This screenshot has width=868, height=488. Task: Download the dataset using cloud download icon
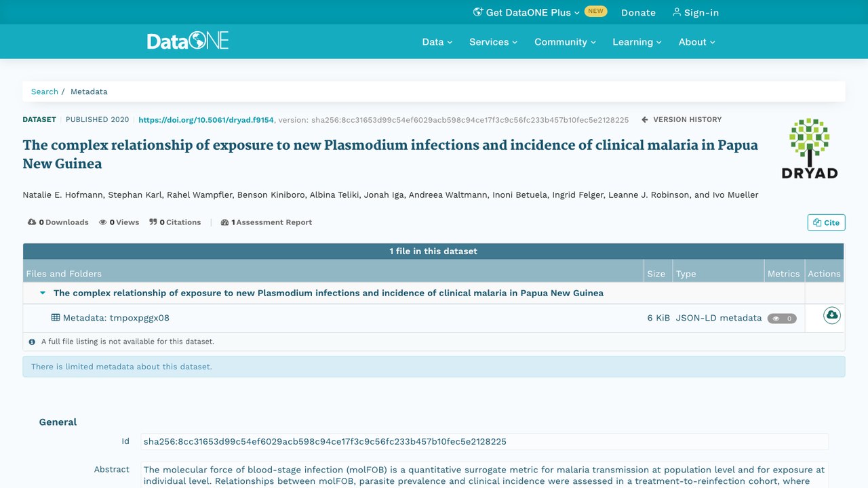[832, 315]
